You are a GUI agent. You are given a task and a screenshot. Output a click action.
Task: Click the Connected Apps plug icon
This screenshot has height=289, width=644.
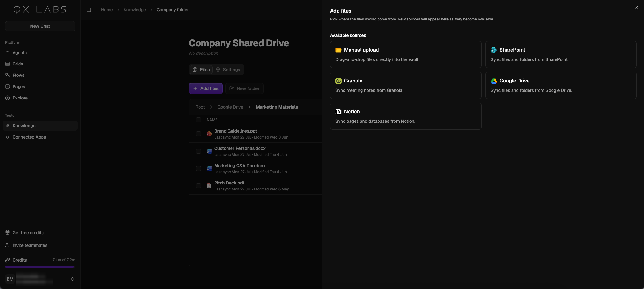[8, 137]
